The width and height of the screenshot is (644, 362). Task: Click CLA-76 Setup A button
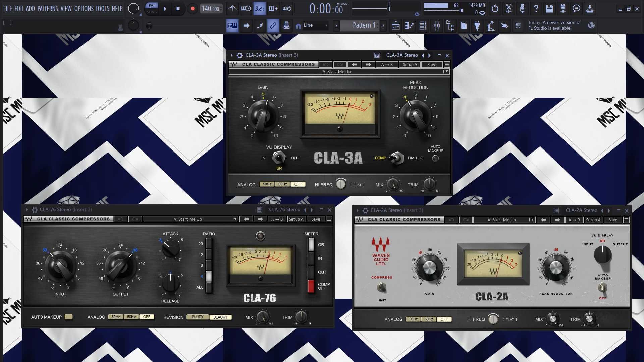coord(296,219)
